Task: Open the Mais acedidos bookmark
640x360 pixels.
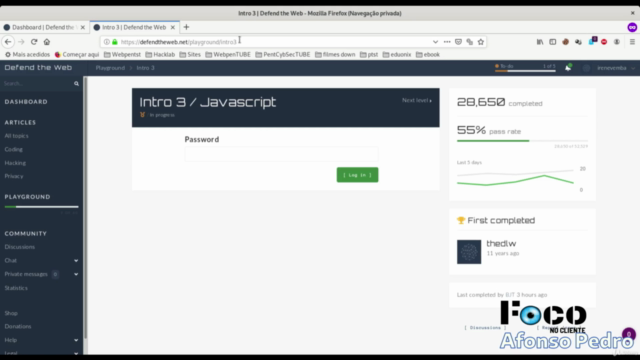Action: tap(27, 54)
